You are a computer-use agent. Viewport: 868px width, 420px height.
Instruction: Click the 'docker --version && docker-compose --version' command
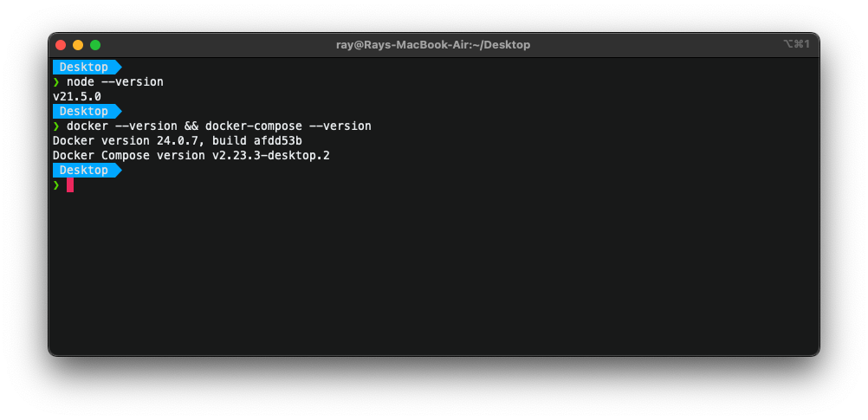(219, 126)
